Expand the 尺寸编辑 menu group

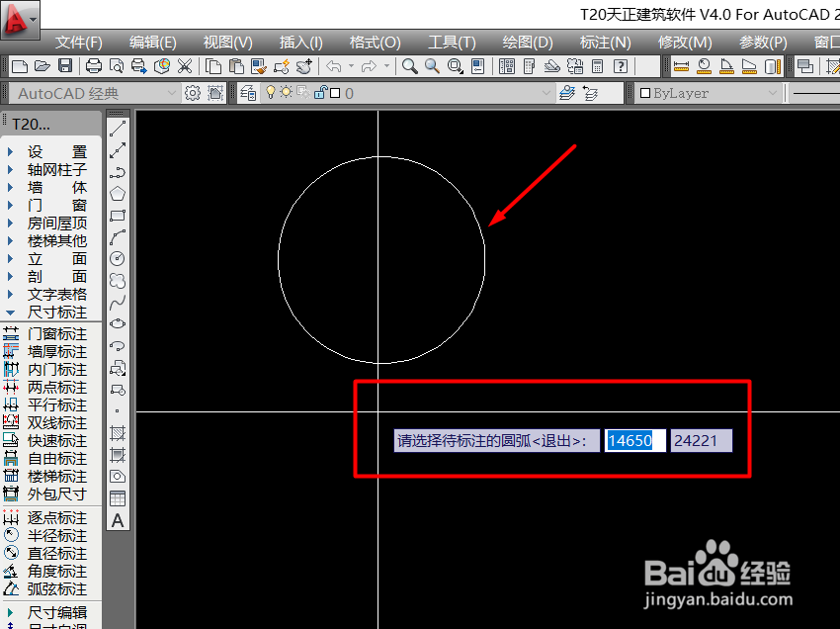(10, 612)
